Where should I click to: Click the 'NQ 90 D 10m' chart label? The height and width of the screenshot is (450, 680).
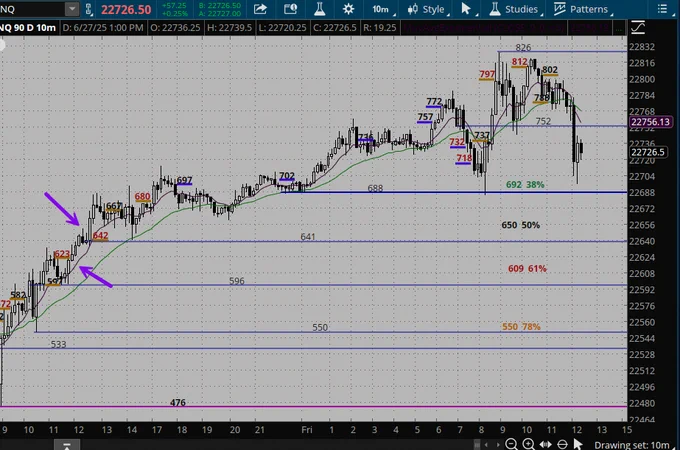point(28,28)
